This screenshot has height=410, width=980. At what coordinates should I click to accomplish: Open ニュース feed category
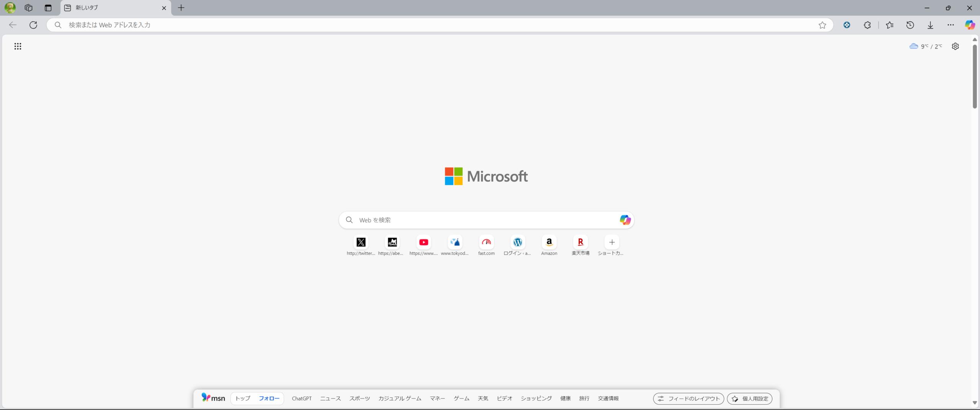tap(330, 399)
